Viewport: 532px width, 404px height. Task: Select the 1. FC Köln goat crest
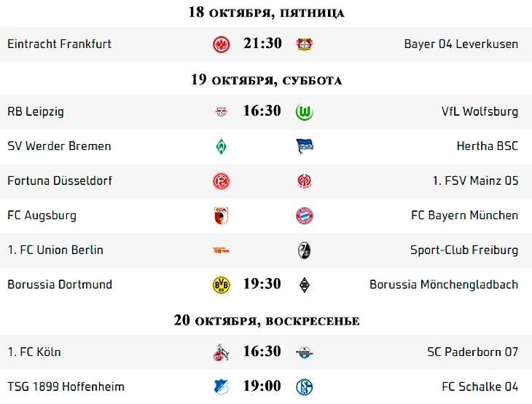(x=222, y=352)
